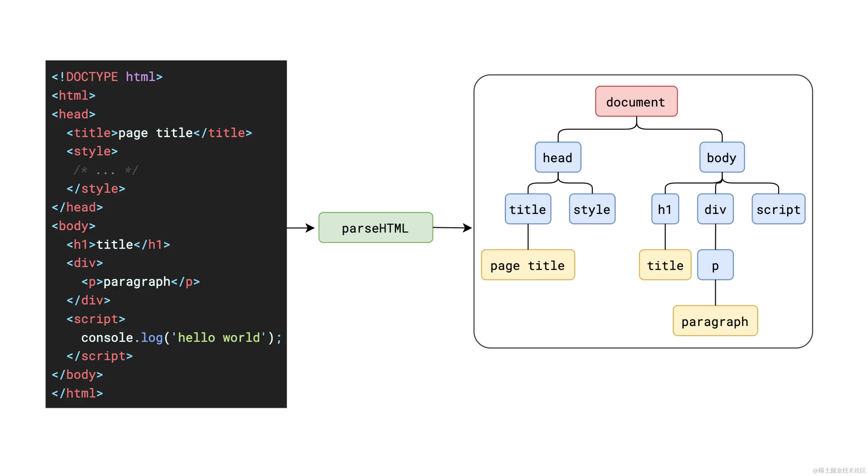This screenshot has width=868, height=476.
Task: Click the blue title node under head
Action: point(528,209)
